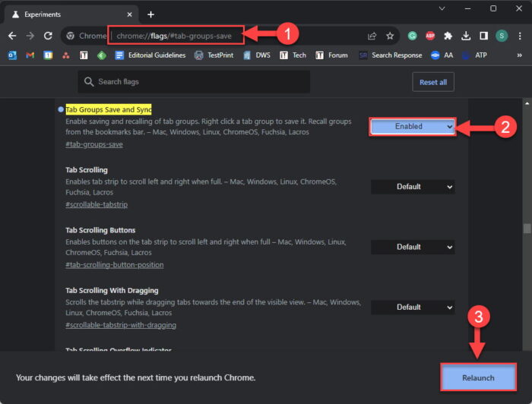Open the Downloads icon in toolbar
This screenshot has height=404, width=532.
tap(466, 36)
